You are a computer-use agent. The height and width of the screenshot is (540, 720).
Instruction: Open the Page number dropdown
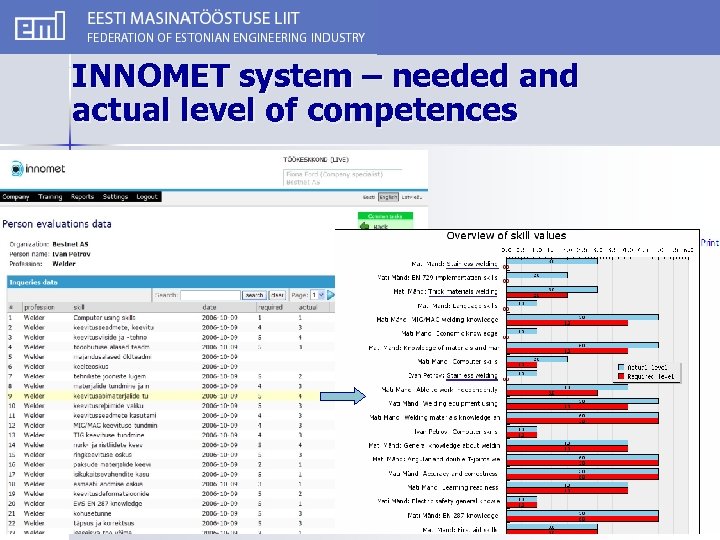[x=318, y=295]
